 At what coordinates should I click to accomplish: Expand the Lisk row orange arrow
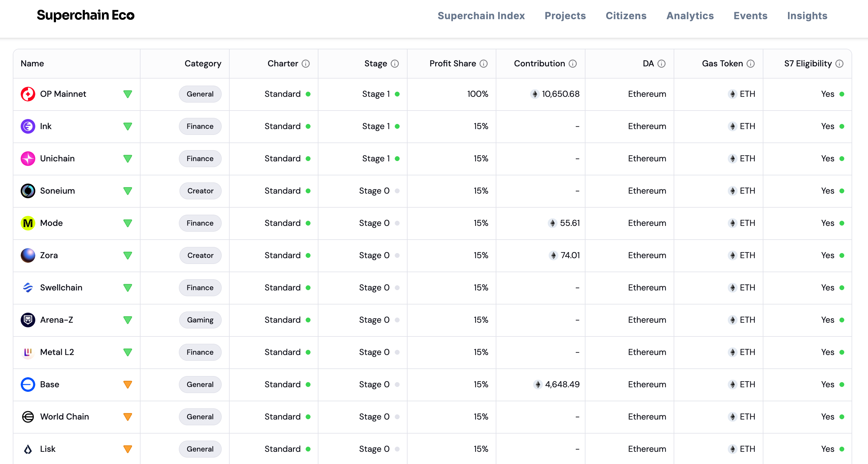click(x=127, y=449)
